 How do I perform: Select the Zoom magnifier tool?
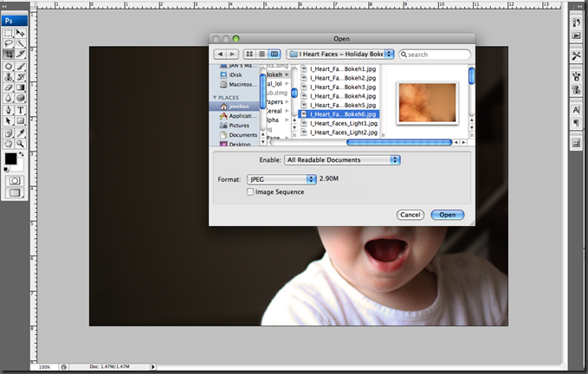tap(20, 144)
